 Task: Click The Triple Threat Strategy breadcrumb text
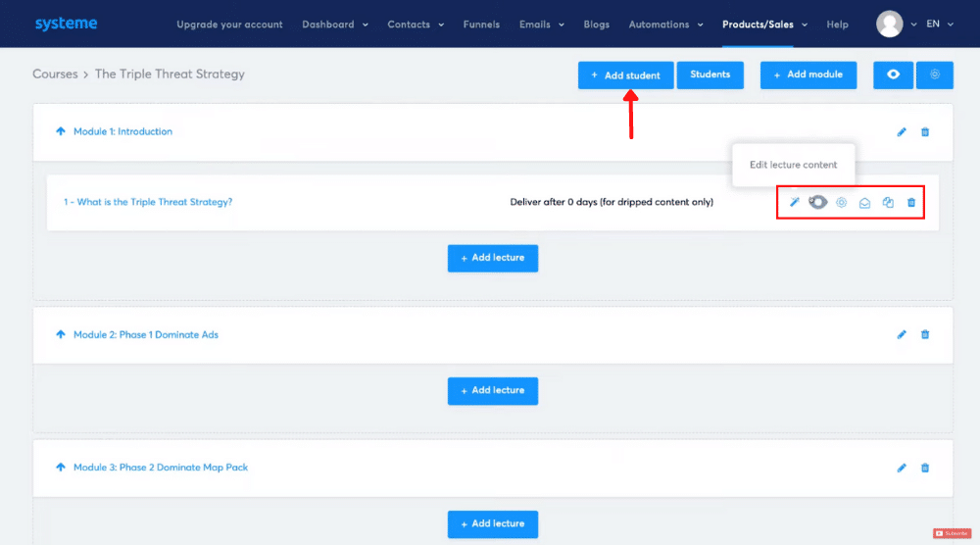(170, 74)
